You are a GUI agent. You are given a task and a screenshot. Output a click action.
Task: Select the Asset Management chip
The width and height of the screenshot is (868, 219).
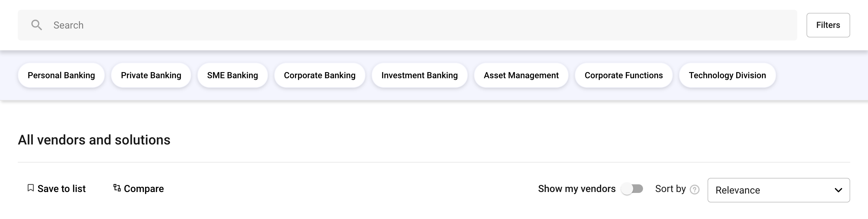[x=521, y=75]
